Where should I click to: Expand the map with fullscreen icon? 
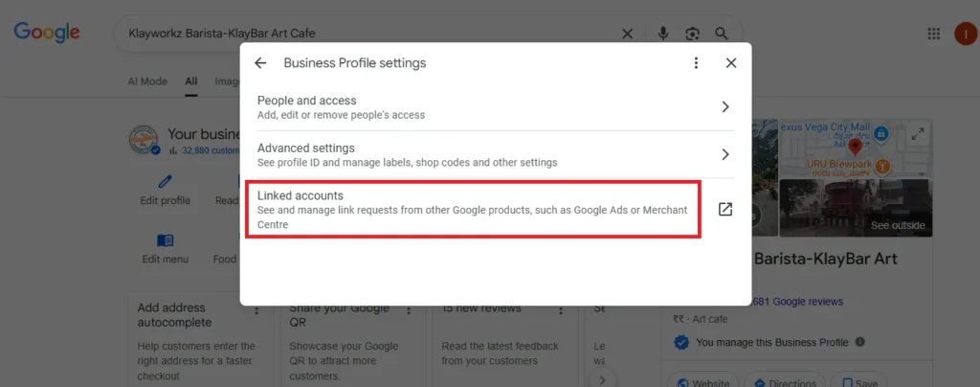tap(918, 134)
